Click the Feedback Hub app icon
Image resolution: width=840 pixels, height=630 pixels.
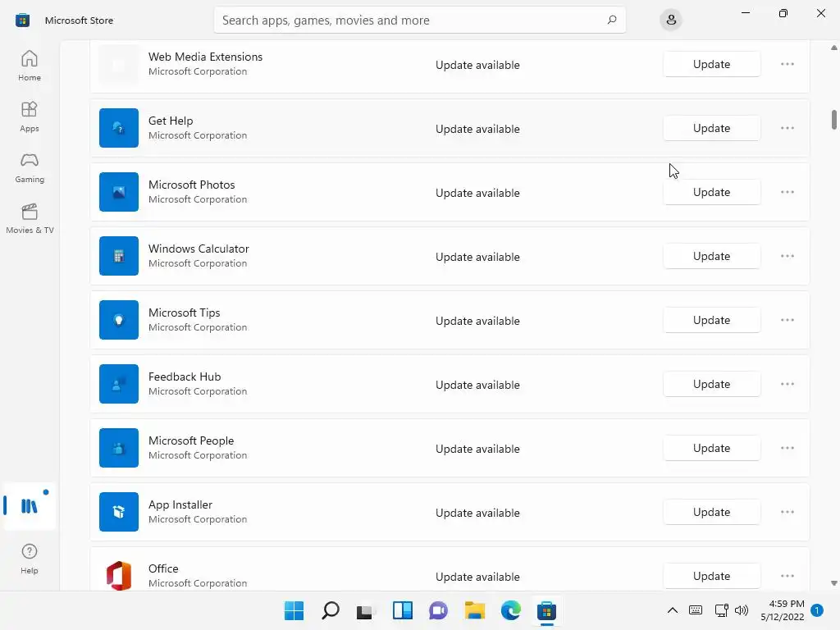tap(119, 384)
